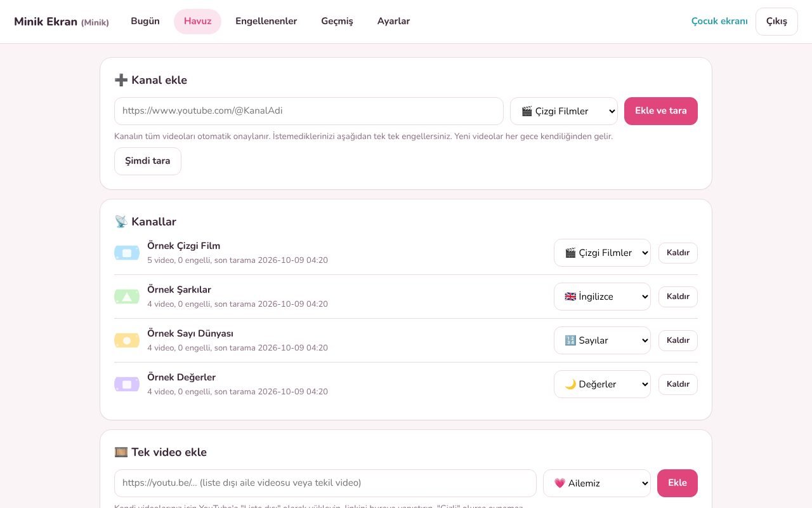The height and width of the screenshot is (508, 812).
Task: Click the Örnek Şarkılar channel name
Action: (179, 290)
